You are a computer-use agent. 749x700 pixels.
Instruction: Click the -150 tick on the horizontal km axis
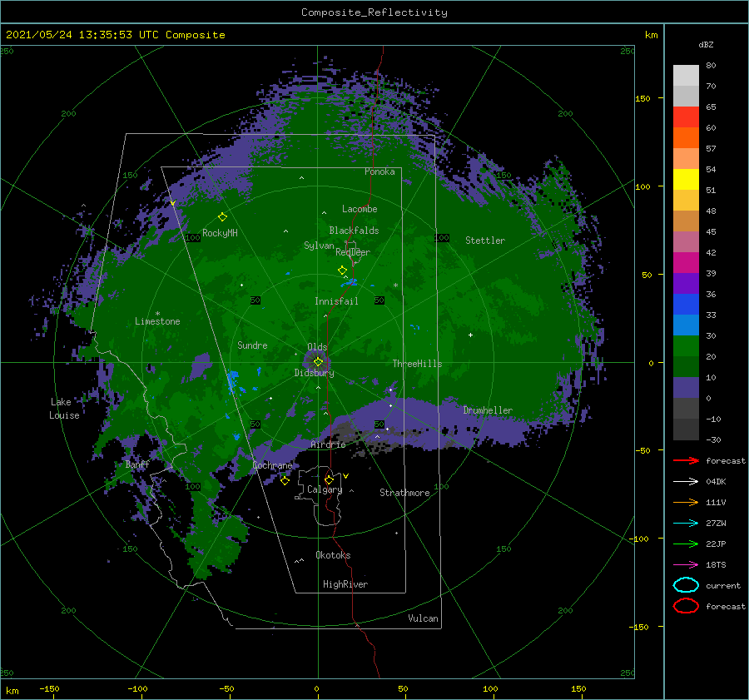coord(49,688)
